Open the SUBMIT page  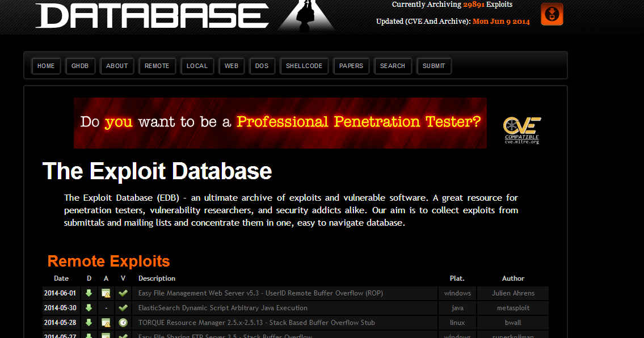click(434, 66)
